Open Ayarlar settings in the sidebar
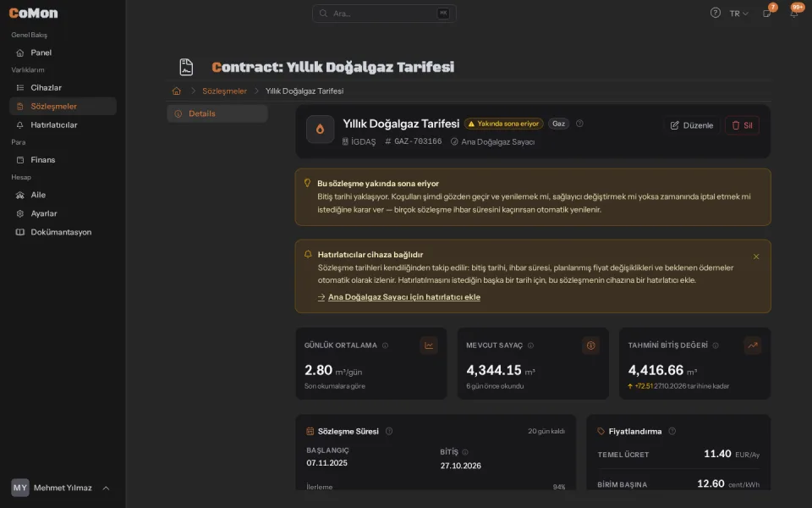Viewport: 812px width, 508px height. point(63,213)
